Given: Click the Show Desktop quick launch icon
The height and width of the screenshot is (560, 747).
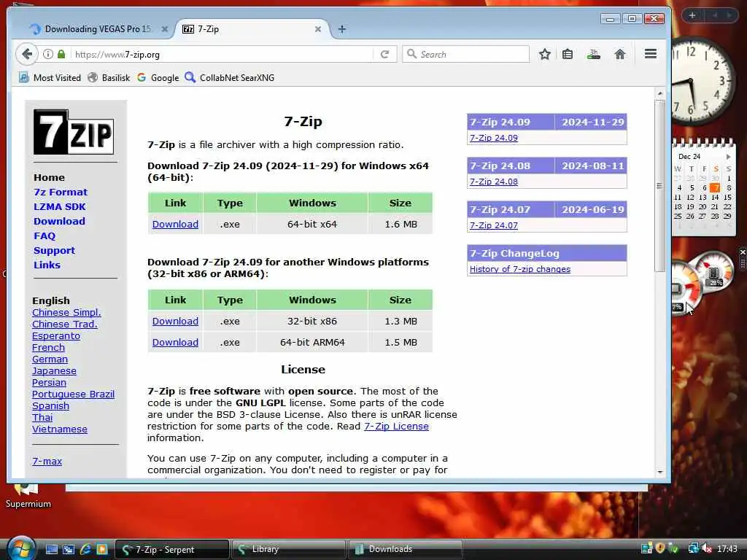Looking at the screenshot, I should tap(52, 549).
